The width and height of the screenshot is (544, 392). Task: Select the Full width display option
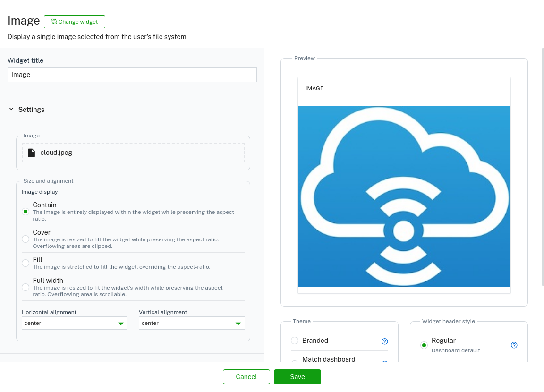[25, 287]
